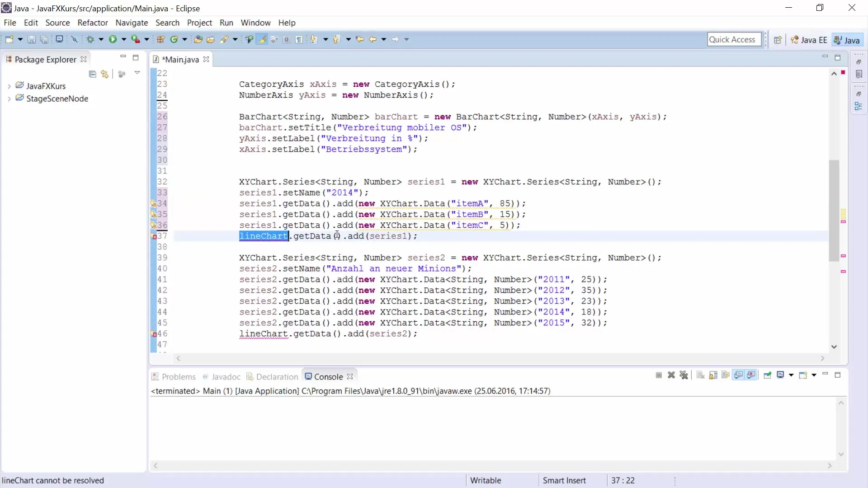This screenshot has width=868, height=488.
Task: Click the New file wizard icon
Action: coord(9,39)
